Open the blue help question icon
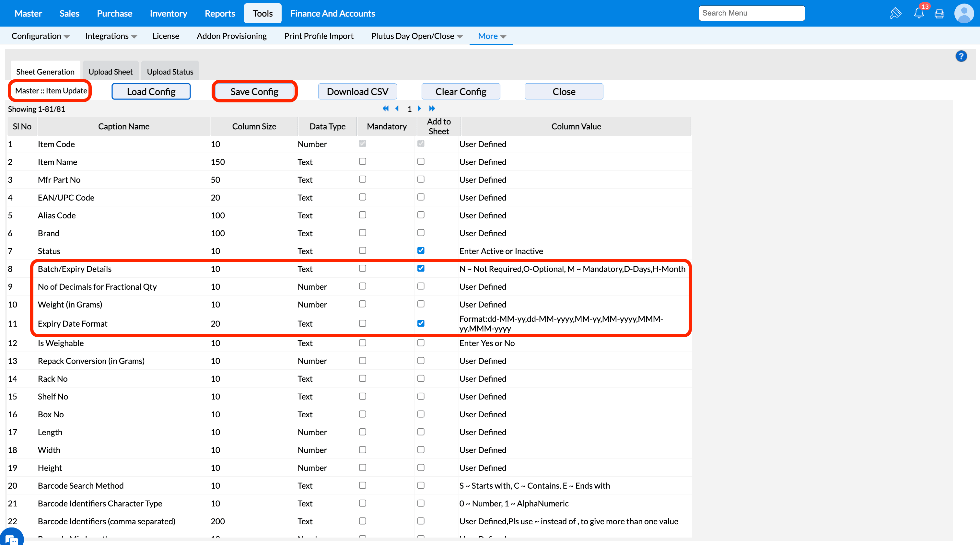 (x=961, y=56)
